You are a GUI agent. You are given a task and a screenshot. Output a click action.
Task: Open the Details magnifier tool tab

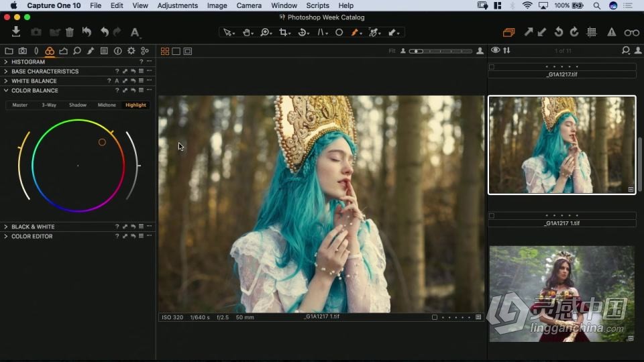pyautogui.click(x=76, y=51)
